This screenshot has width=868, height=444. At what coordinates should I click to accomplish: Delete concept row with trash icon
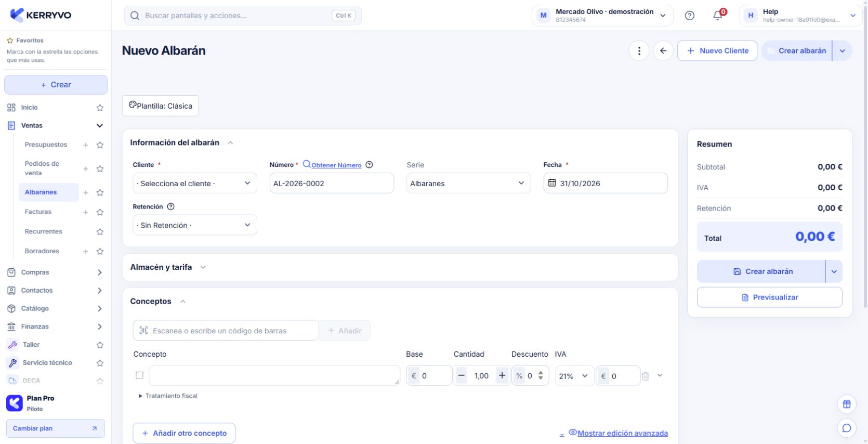[645, 376]
